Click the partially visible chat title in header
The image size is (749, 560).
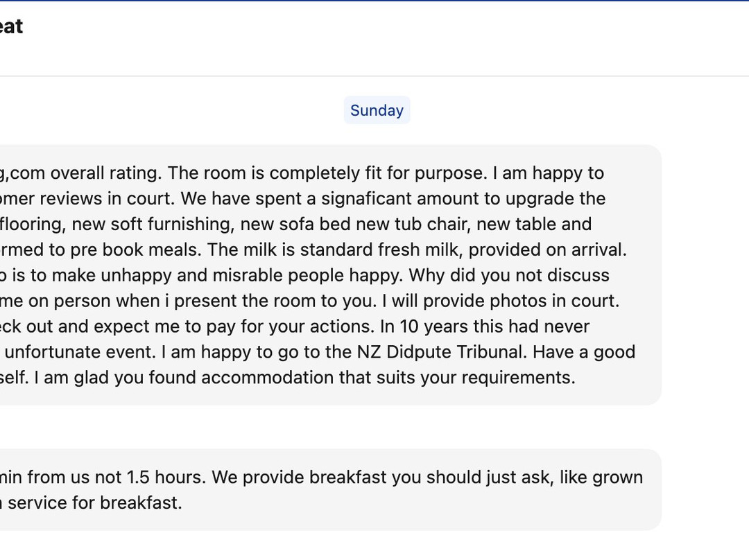click(11, 26)
